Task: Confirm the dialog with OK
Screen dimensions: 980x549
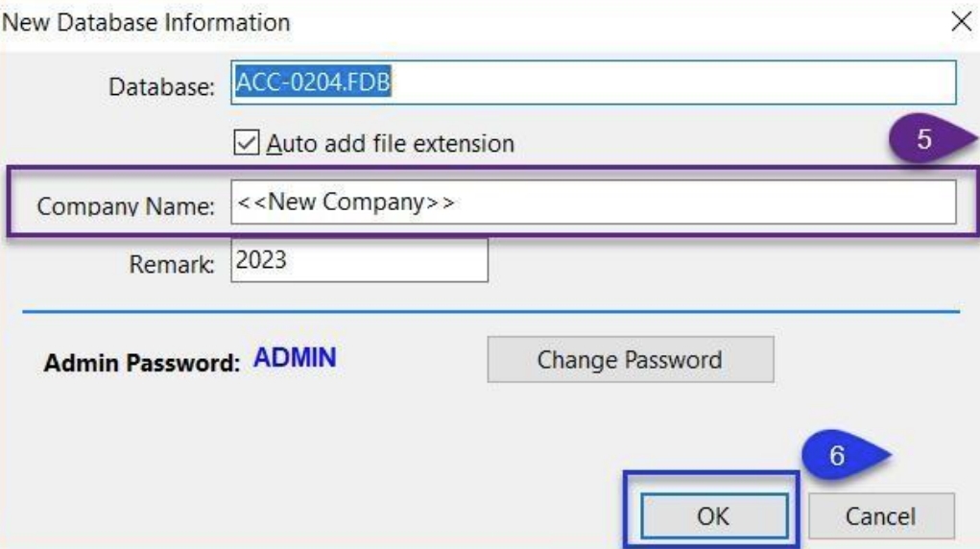Action: tap(714, 515)
